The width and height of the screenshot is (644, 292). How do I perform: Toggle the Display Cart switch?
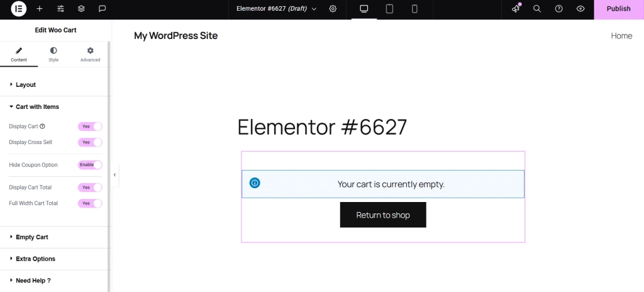point(90,126)
